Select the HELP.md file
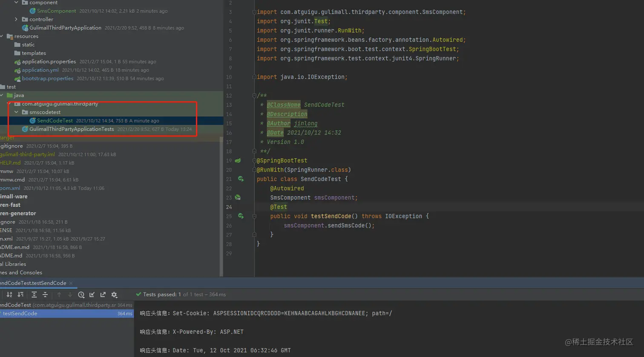This screenshot has height=357, width=644. coord(10,163)
